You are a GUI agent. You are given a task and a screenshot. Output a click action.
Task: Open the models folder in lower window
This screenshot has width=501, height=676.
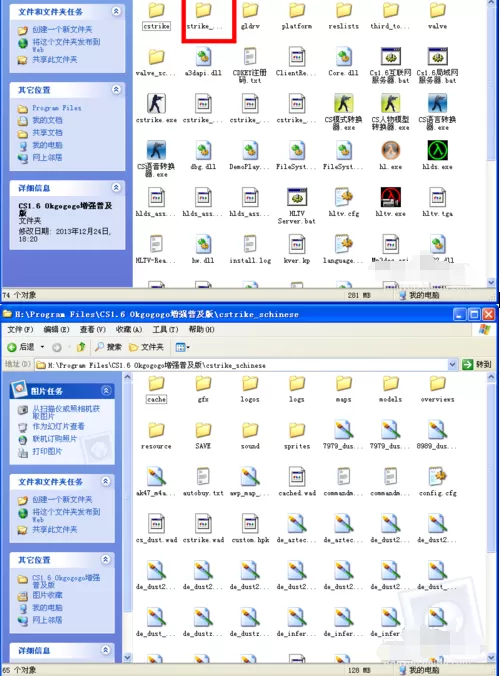(391, 384)
